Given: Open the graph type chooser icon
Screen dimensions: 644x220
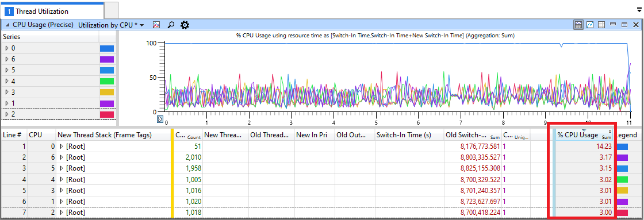Looking at the screenshot, I should (x=156, y=25).
